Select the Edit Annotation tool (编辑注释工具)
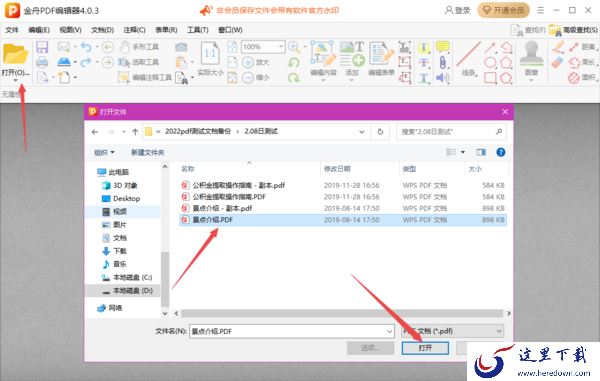Viewport: 600px width, 381px height. click(145, 77)
